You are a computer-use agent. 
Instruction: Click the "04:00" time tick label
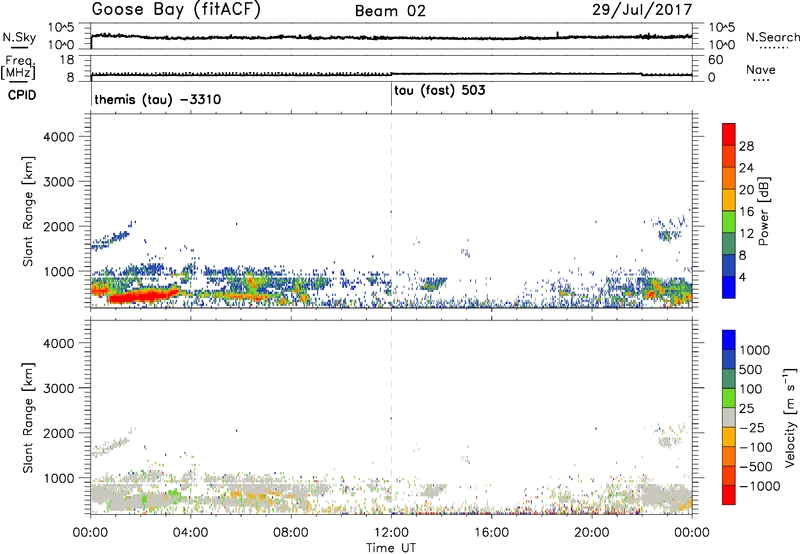pos(190,533)
